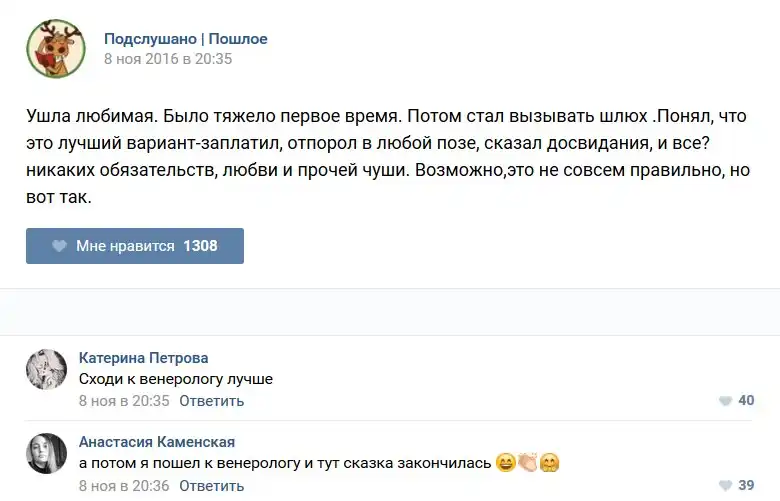Open Анастасия Каменская's profile picture
The height and width of the screenshot is (501, 780).
pyautogui.click(x=46, y=454)
